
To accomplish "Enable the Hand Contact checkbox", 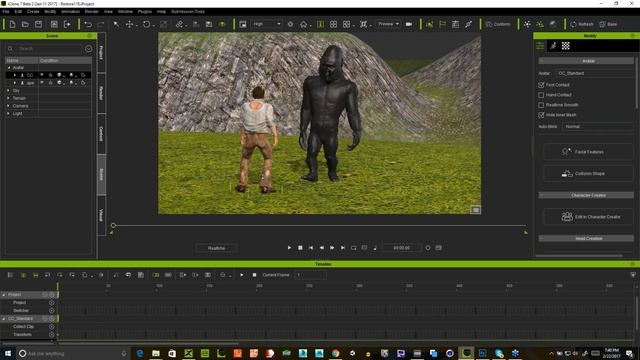I will (541, 95).
